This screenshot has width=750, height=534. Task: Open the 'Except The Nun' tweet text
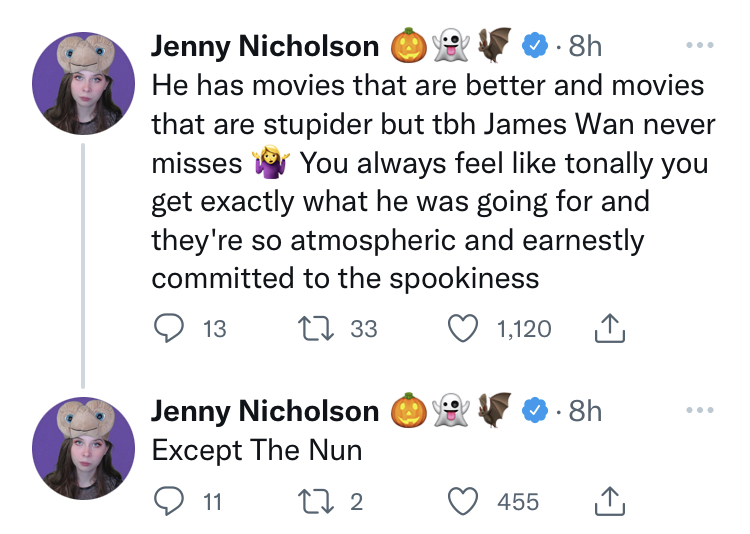256,450
